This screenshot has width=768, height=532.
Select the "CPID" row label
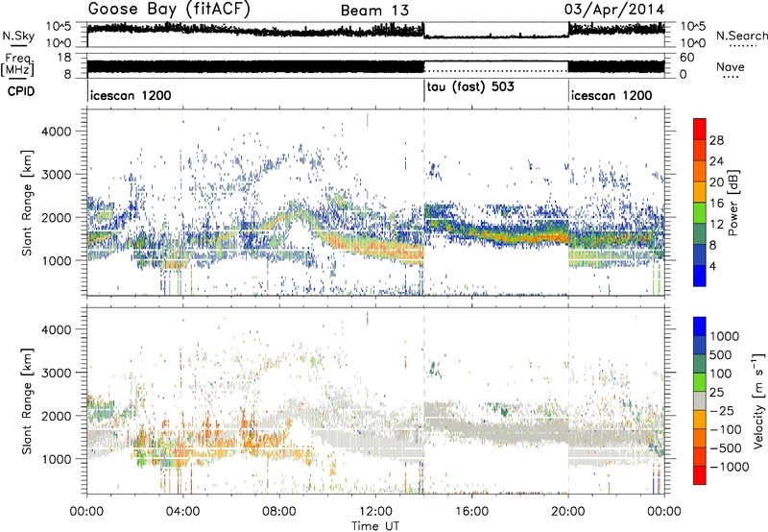click(x=21, y=91)
